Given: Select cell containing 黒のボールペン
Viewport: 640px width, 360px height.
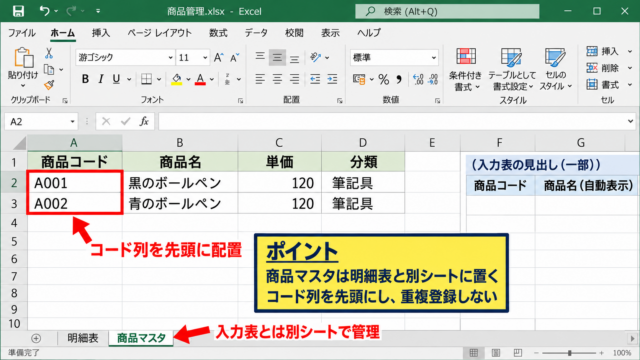Looking at the screenshot, I should tap(180, 183).
